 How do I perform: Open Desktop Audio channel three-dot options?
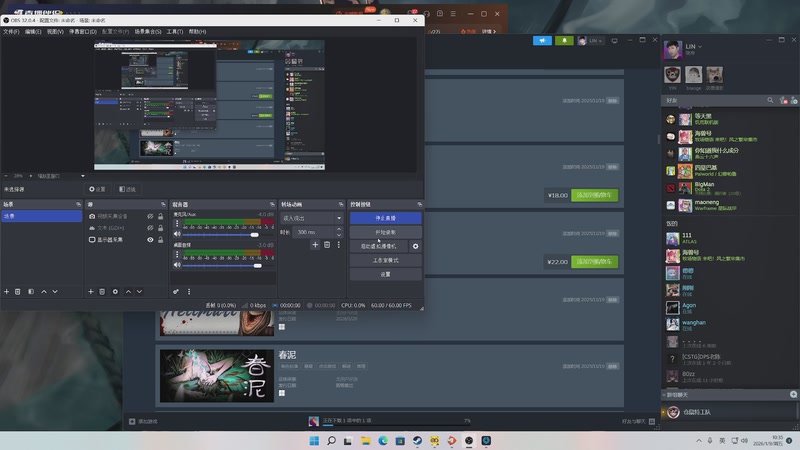tap(177, 254)
